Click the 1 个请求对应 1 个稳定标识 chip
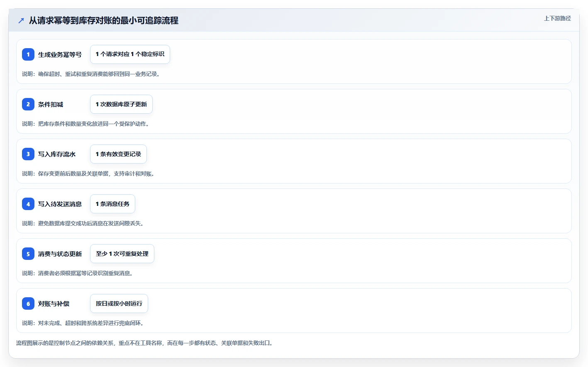This screenshot has width=588, height=367. click(130, 54)
